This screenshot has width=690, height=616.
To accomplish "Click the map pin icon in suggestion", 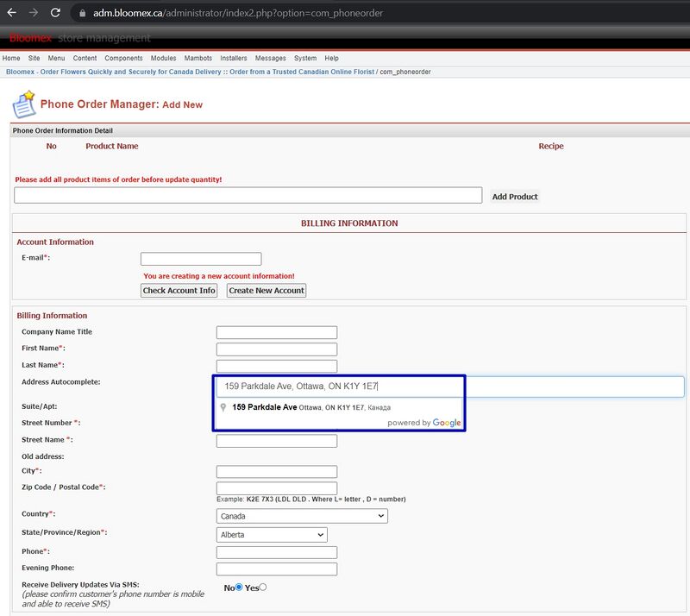I will point(223,407).
